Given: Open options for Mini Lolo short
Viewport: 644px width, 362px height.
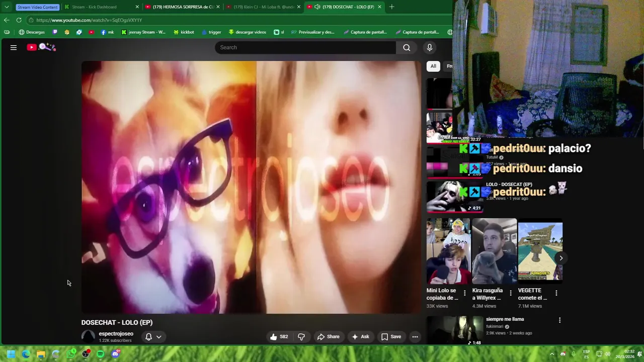Looking at the screenshot, I should 464,293.
